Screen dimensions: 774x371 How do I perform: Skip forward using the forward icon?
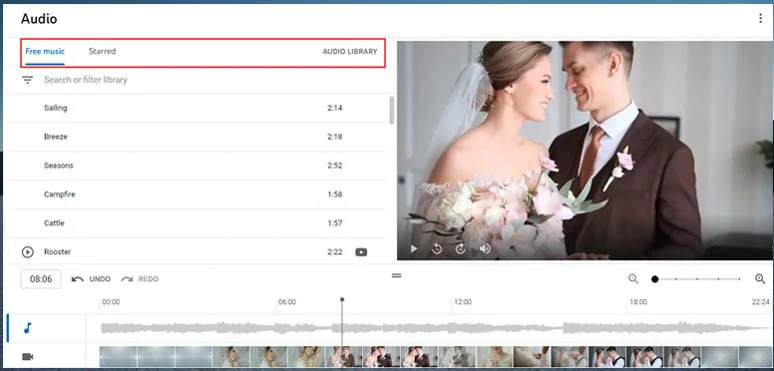click(461, 249)
